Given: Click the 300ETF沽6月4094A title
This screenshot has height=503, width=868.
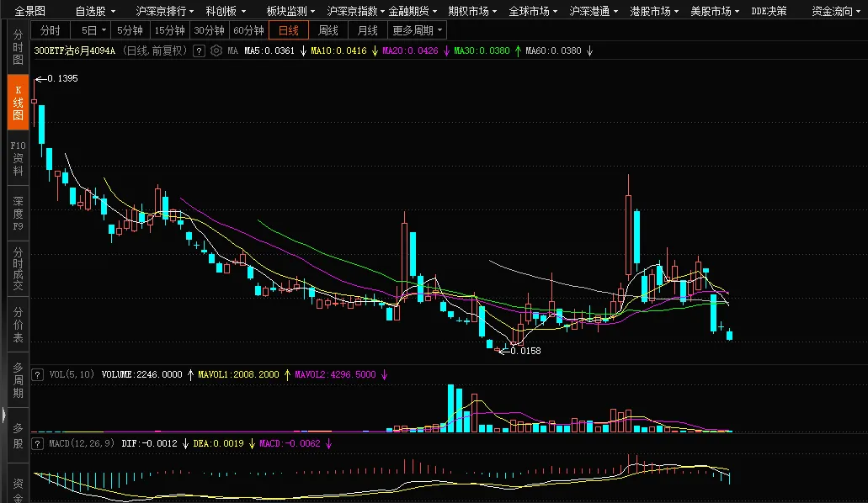Looking at the screenshot, I should [75, 51].
